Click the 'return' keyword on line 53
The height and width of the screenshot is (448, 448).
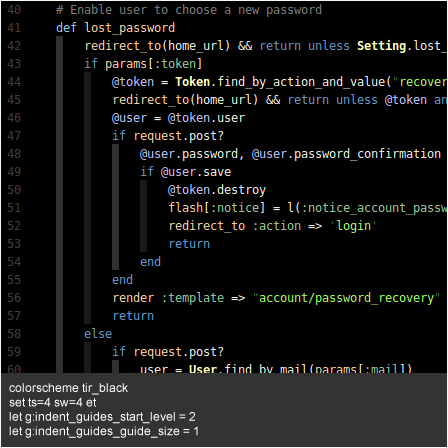point(189,244)
